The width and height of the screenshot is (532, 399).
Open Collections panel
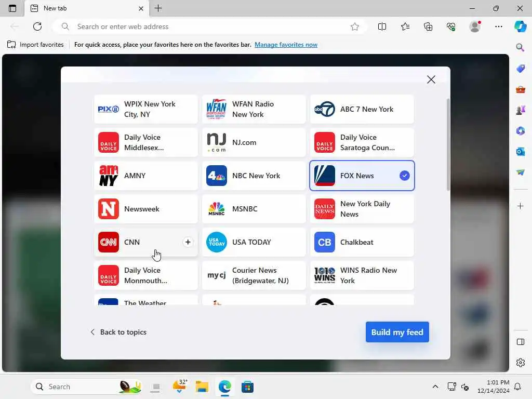[x=428, y=26]
